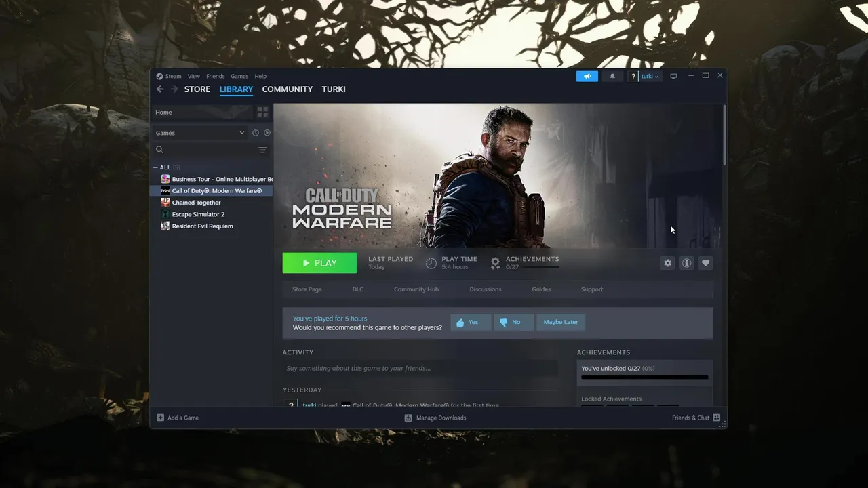The height and width of the screenshot is (488, 868).
Task: Open the Discussions tab
Action: [x=486, y=289]
